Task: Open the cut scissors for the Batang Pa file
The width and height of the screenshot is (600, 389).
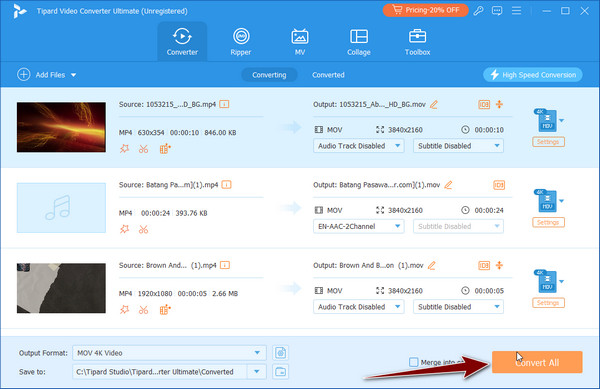Action: coord(143,229)
